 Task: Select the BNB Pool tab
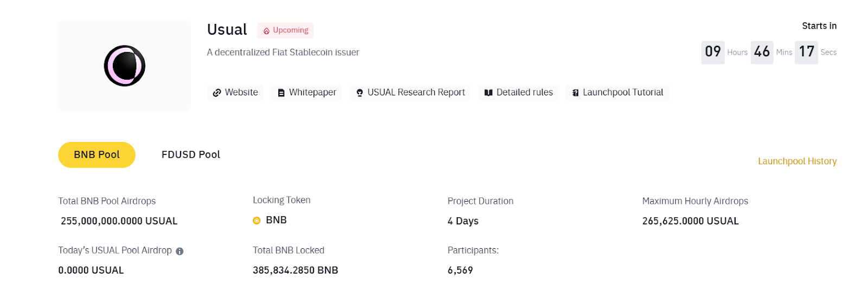[97, 155]
